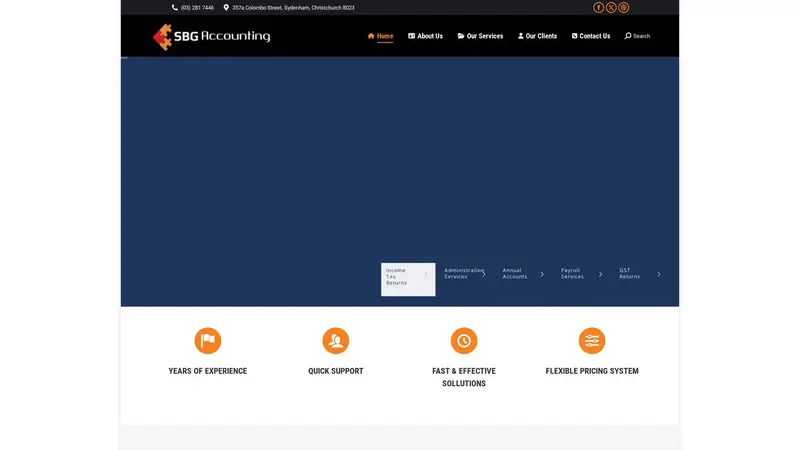Screen dimensions: 800x450
Task: Open the Our Services menu
Action: pos(481,36)
